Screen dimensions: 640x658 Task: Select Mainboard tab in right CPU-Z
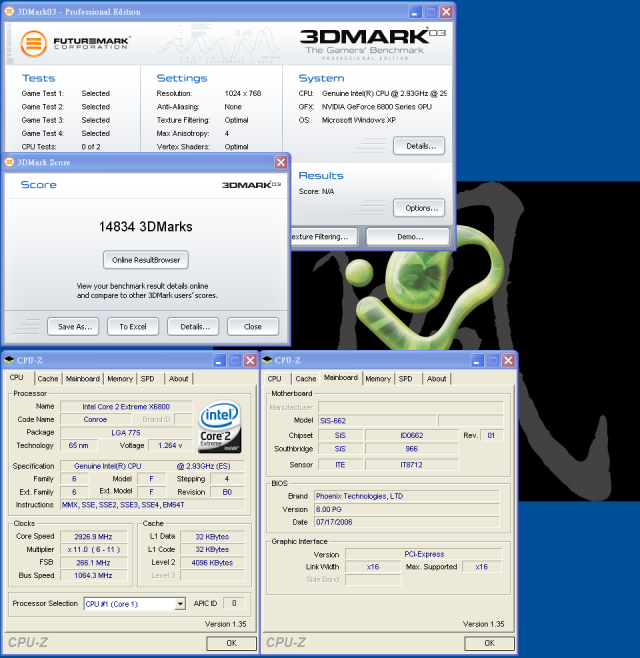coord(341,378)
